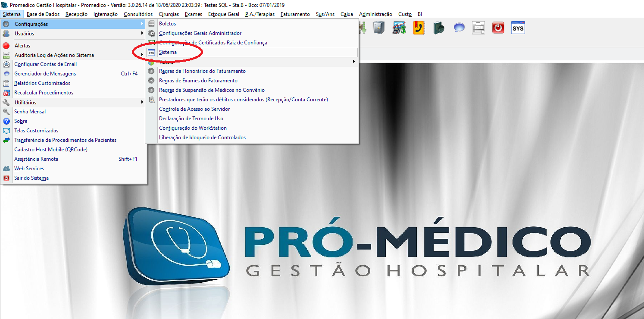644x319 pixels.
Task: Click Configurações in the Sistema menu
Action: click(73, 24)
